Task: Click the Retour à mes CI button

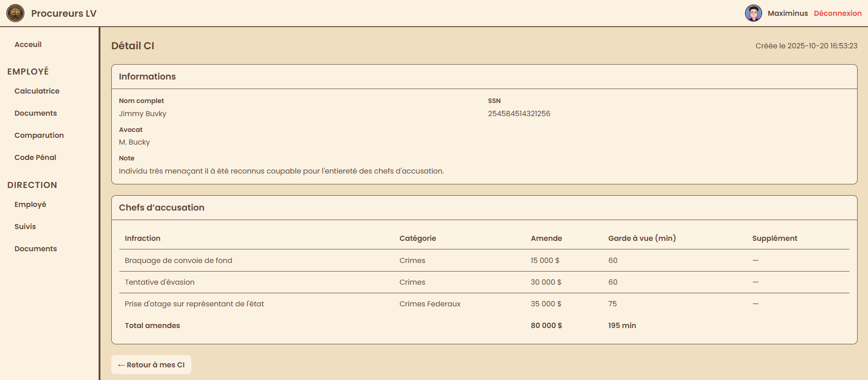Action: click(151, 365)
